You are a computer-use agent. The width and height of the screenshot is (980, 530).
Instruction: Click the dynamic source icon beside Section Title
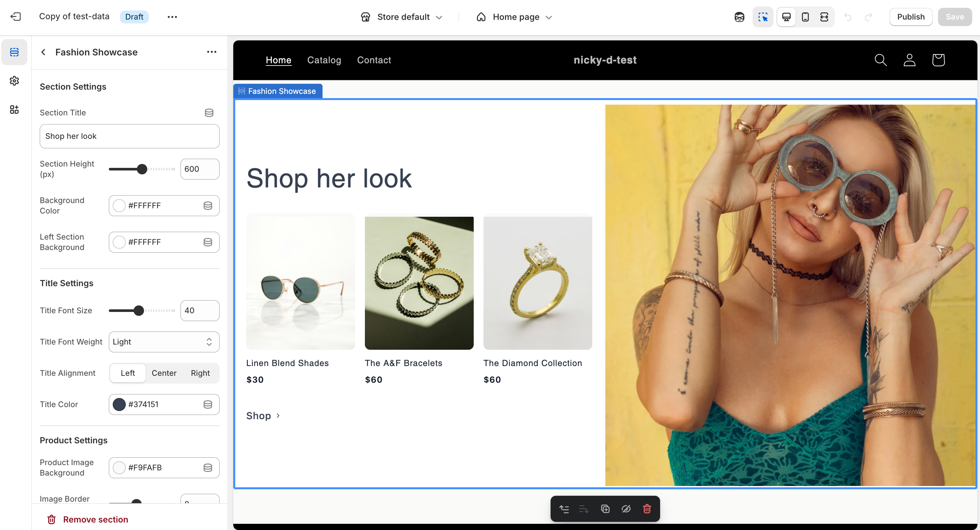[x=209, y=113]
